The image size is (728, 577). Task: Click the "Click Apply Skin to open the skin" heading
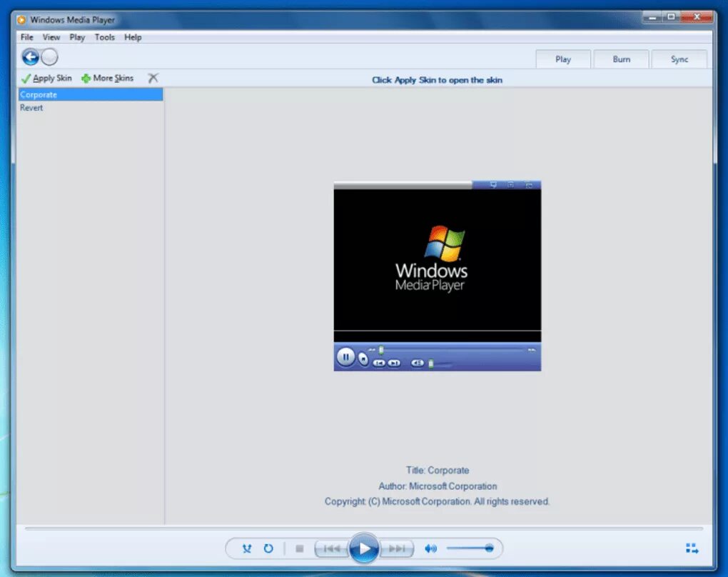(437, 80)
